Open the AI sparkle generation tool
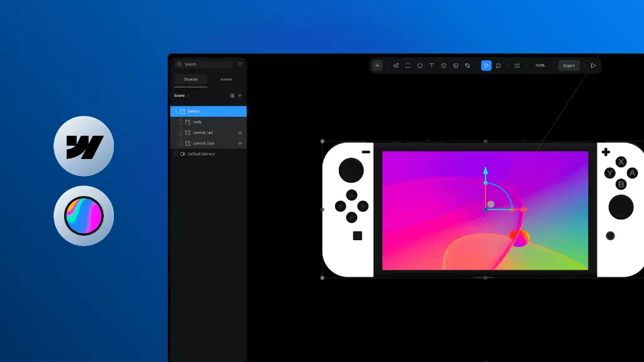Image resolution: width=644 pixels, height=362 pixels. pos(396,65)
